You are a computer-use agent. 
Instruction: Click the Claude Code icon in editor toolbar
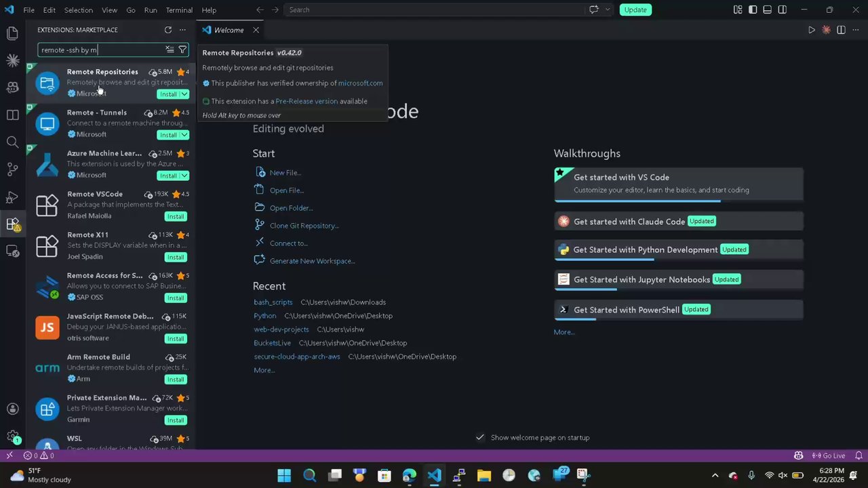point(826,30)
